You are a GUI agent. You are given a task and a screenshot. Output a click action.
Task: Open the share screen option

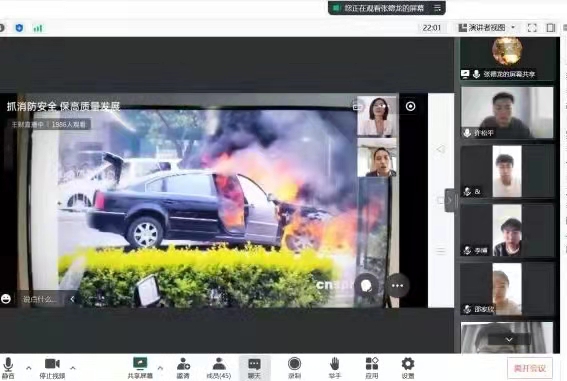click(140, 367)
